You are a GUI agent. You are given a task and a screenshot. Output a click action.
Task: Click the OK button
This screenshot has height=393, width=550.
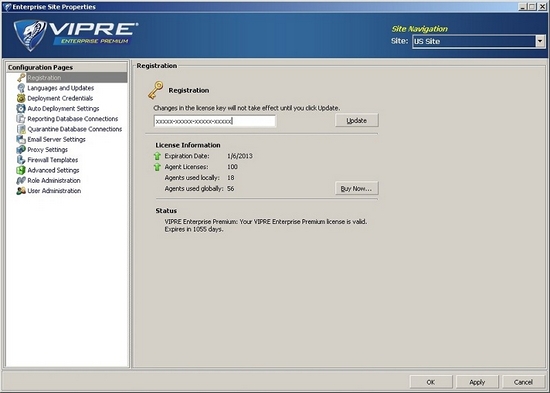431,382
